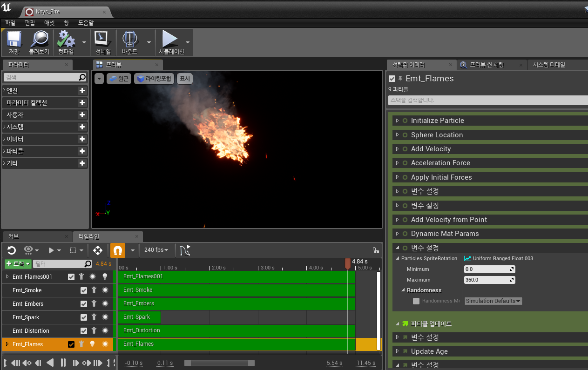Open the Simulation Defaults dropdown
The width and height of the screenshot is (588, 370).
(x=493, y=301)
